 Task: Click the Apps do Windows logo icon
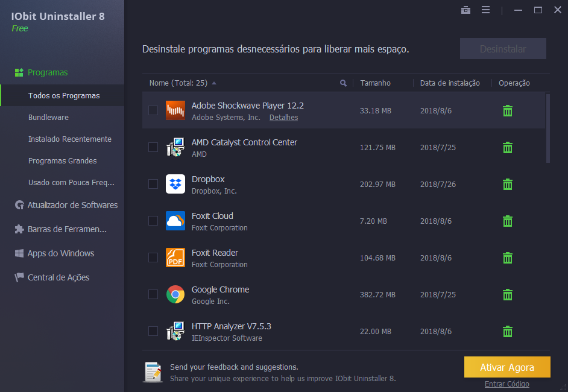(19, 253)
